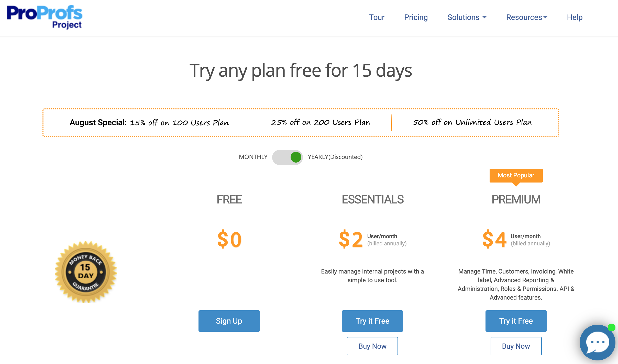The image size is (618, 364).
Task: Click the ProProfs Project logo
Action: point(45,17)
